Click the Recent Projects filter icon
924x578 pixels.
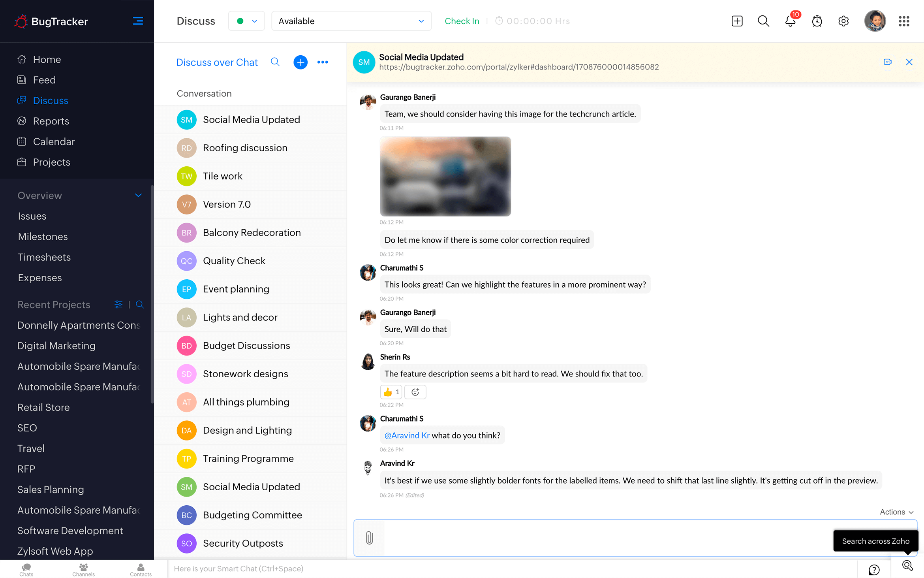(118, 305)
